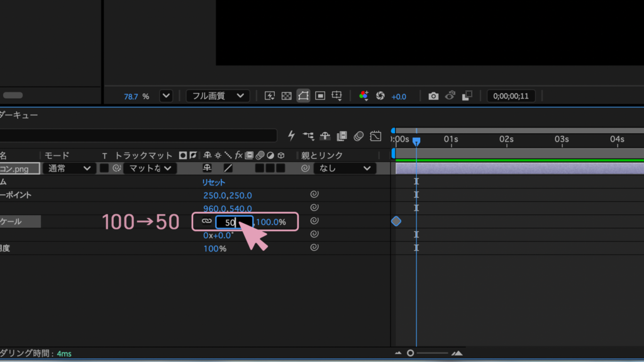Open the show channel color icon
Screen dimensions: 644x362
(364, 96)
